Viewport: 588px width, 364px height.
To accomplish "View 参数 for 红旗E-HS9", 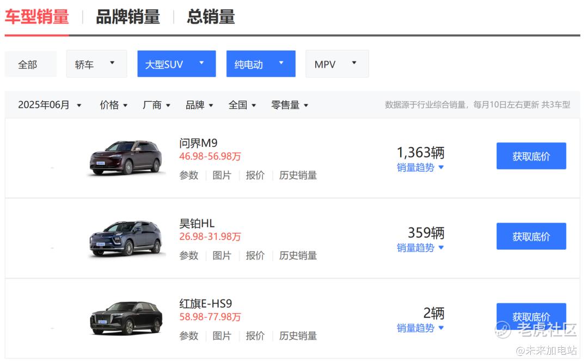I will (x=188, y=336).
